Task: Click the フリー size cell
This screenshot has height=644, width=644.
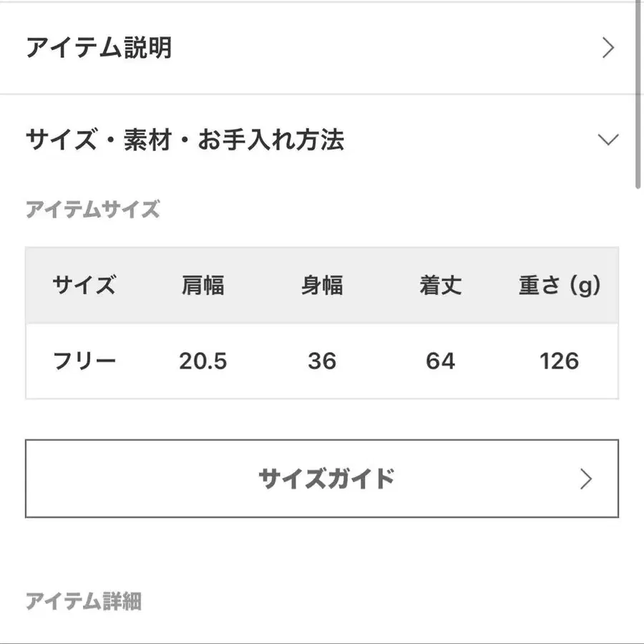Action: 84,361
